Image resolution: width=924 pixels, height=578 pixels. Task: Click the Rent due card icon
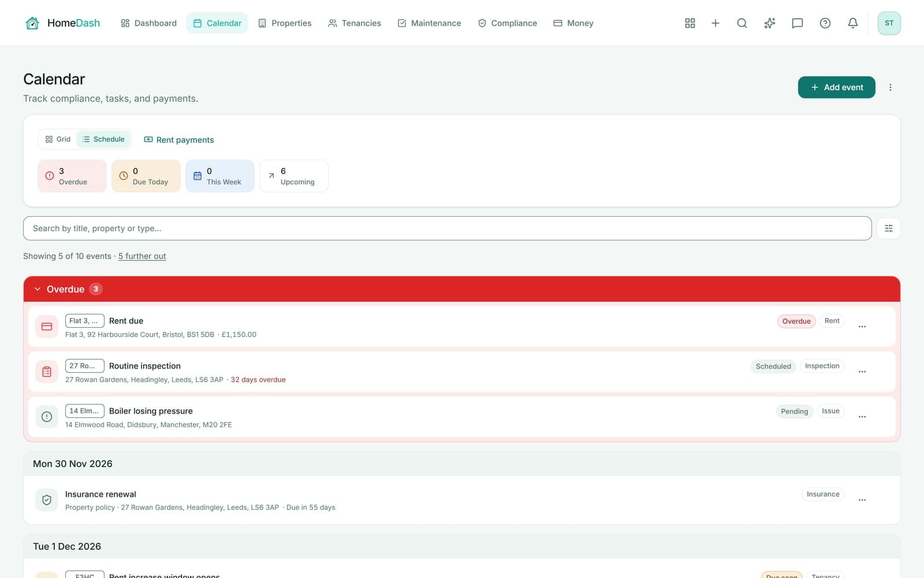click(x=47, y=327)
